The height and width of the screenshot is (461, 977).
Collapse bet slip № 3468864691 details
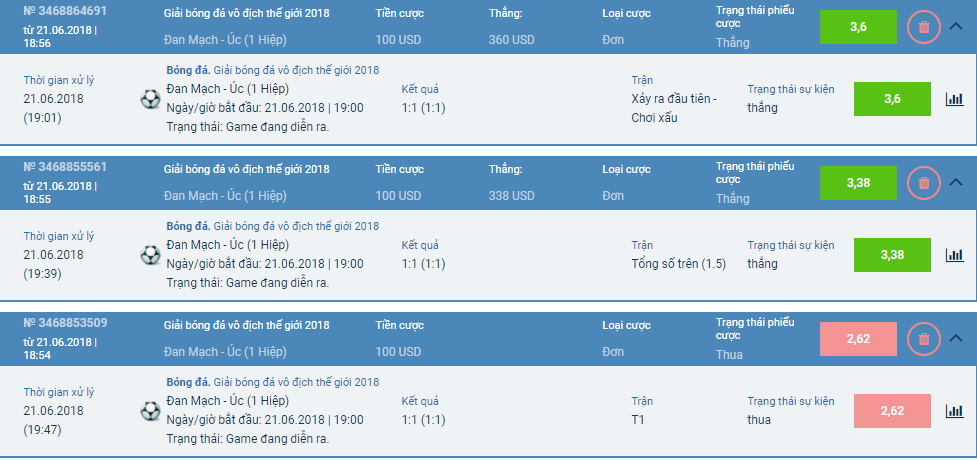point(955,27)
